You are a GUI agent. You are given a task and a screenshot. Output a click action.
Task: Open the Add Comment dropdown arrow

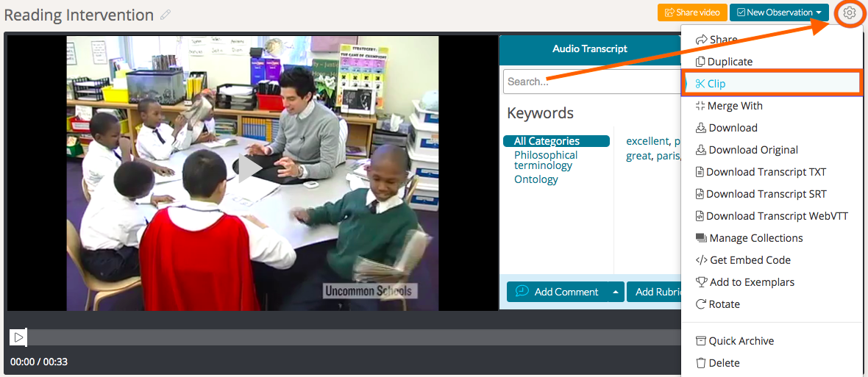pyautogui.click(x=616, y=292)
